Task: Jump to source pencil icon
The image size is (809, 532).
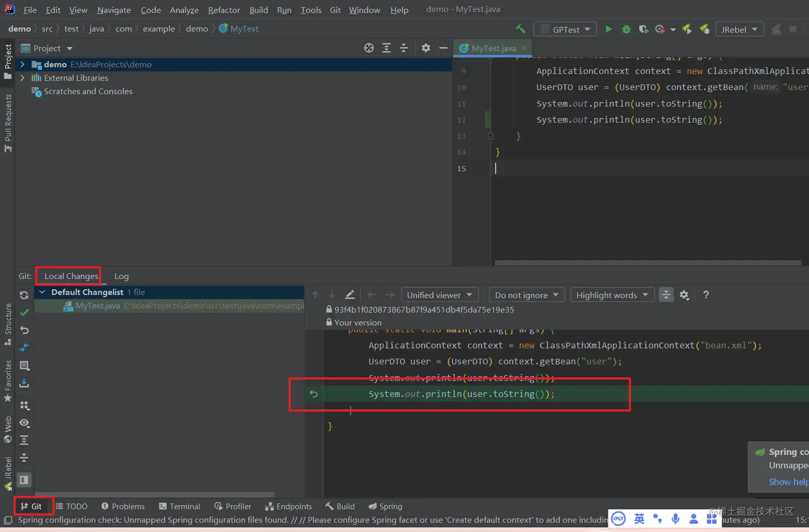Action: click(349, 295)
